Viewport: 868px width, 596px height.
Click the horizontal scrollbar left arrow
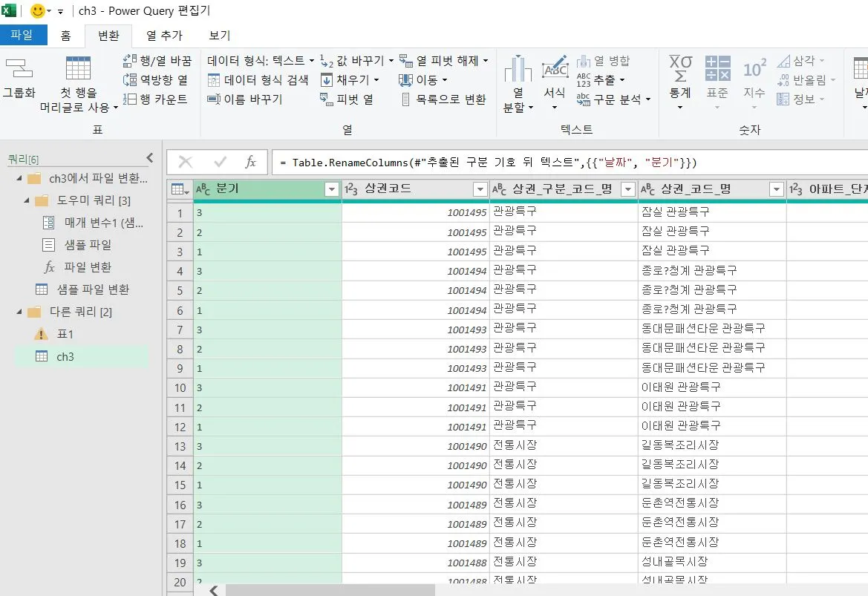[214, 590]
